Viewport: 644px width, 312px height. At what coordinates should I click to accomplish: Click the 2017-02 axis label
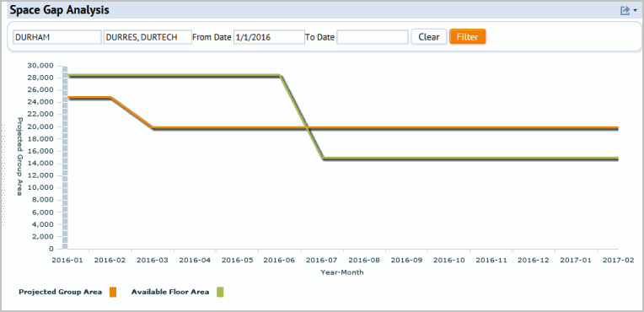click(619, 261)
